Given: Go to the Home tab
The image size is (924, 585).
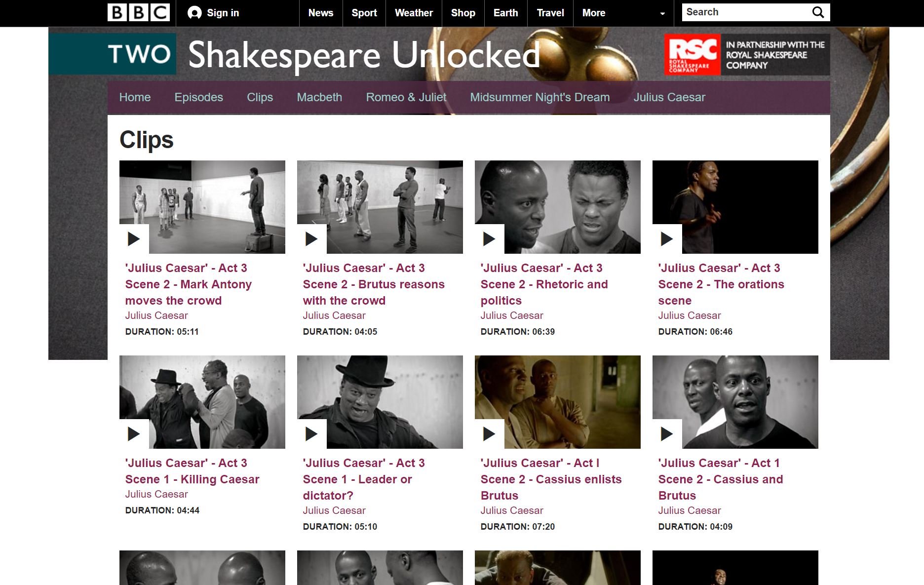Looking at the screenshot, I should [x=135, y=97].
